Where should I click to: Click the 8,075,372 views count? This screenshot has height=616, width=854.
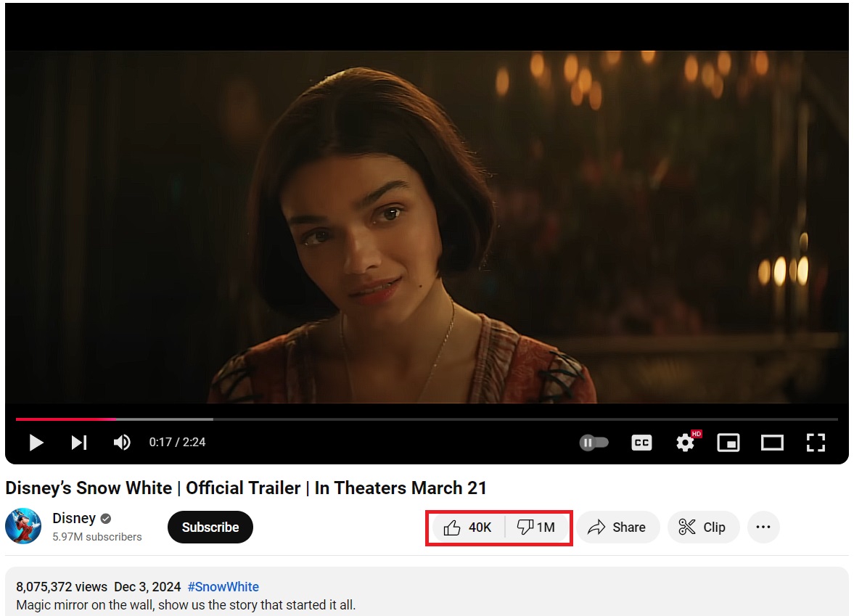click(62, 586)
